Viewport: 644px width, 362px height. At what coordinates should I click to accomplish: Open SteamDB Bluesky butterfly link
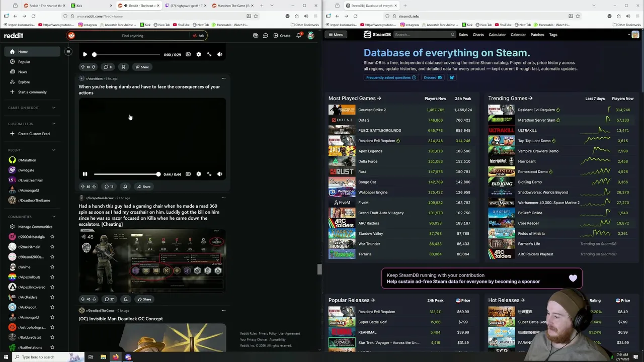click(451, 77)
